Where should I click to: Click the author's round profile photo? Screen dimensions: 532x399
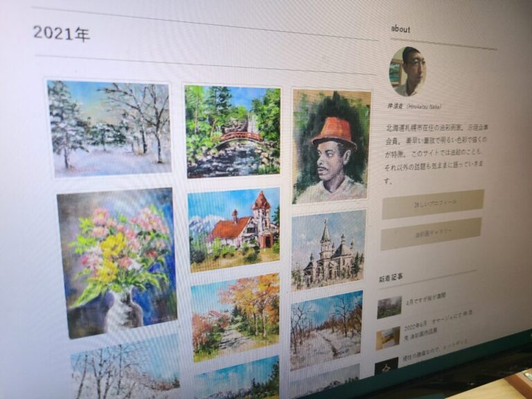407,71
